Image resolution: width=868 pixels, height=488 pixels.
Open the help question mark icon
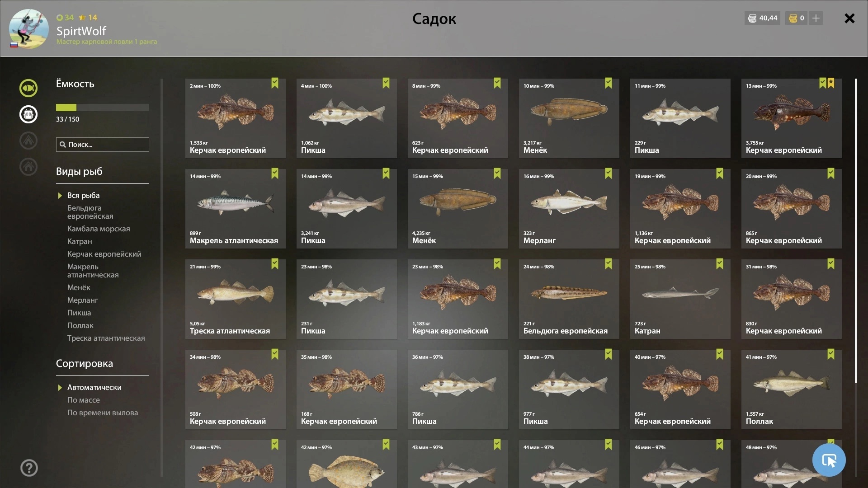click(x=29, y=468)
